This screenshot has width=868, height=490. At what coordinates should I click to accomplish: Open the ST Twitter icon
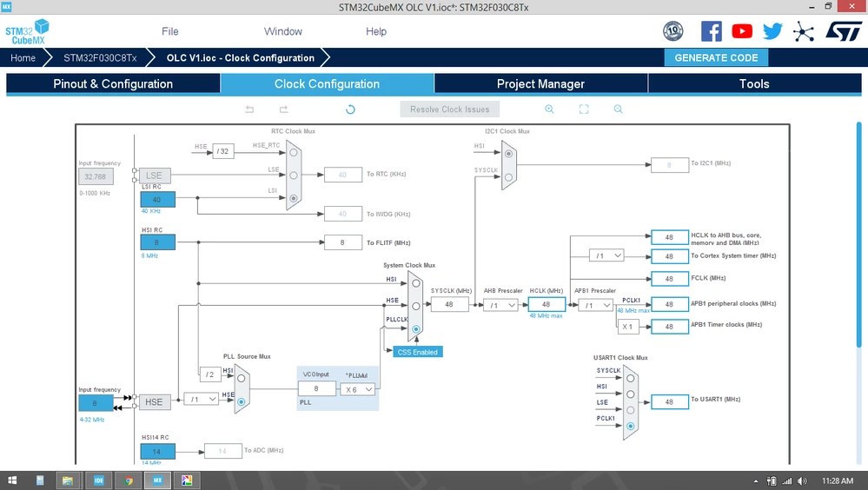[x=772, y=31]
